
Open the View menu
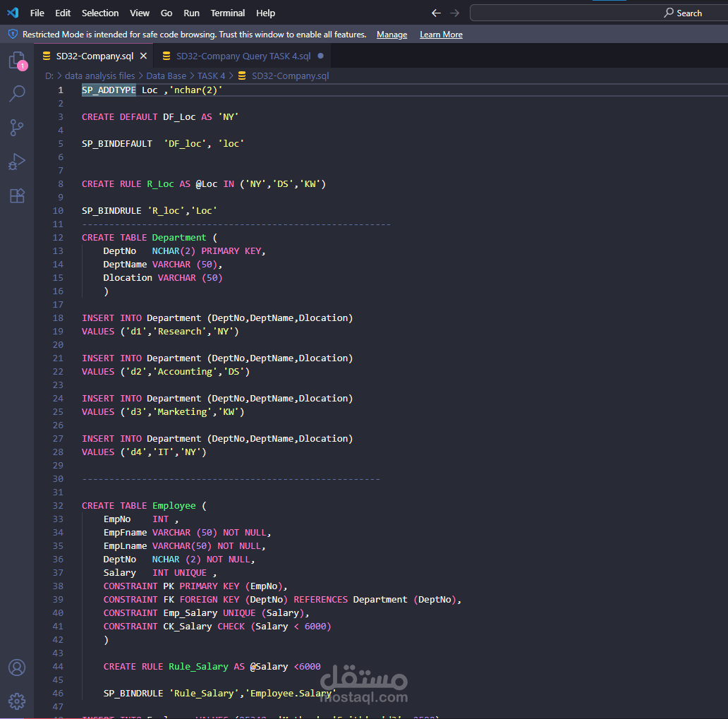tap(139, 13)
